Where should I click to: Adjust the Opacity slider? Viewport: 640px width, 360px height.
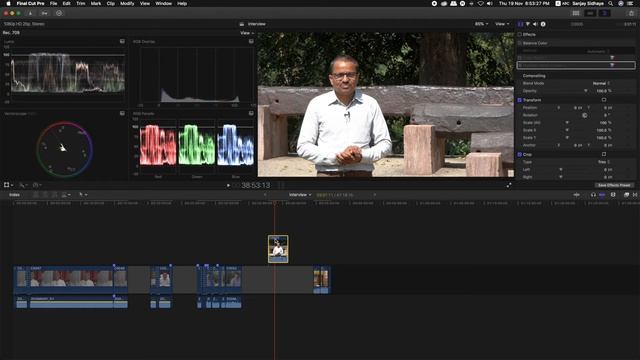(586, 91)
